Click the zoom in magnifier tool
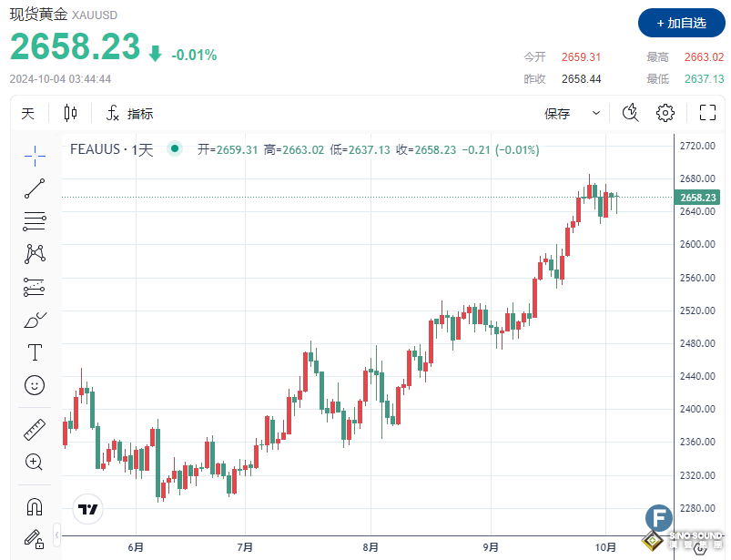731x560 pixels. [x=35, y=462]
